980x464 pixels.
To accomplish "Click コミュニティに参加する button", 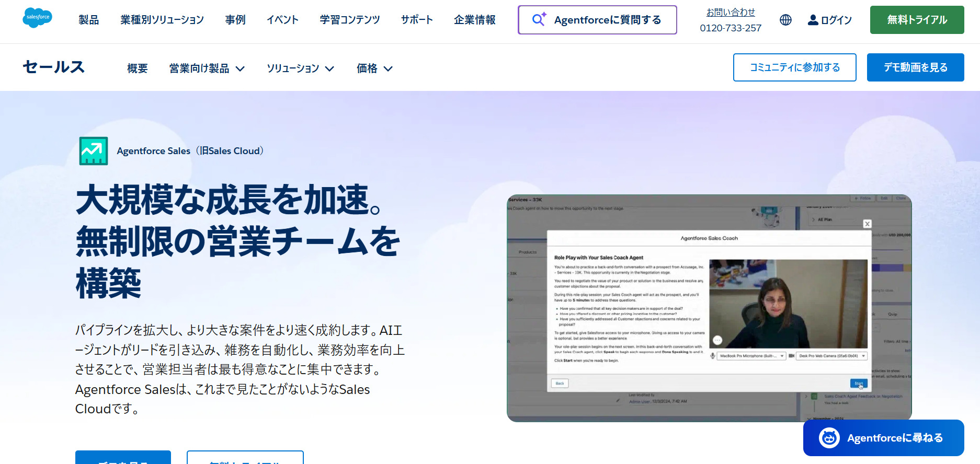I will pos(794,67).
